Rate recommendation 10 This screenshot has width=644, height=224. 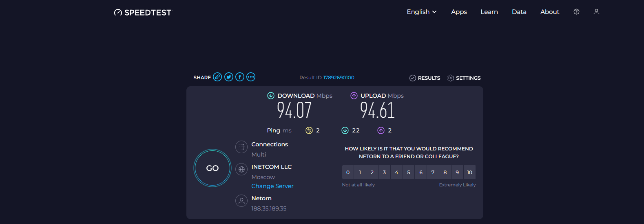click(470, 172)
